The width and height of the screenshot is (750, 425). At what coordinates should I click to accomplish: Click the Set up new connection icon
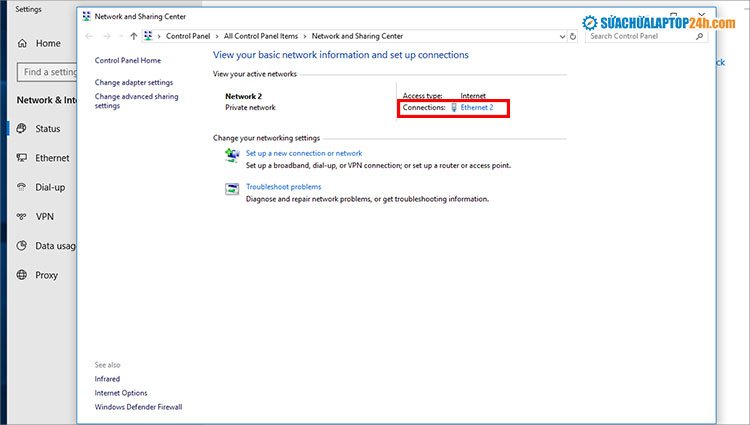coord(232,155)
